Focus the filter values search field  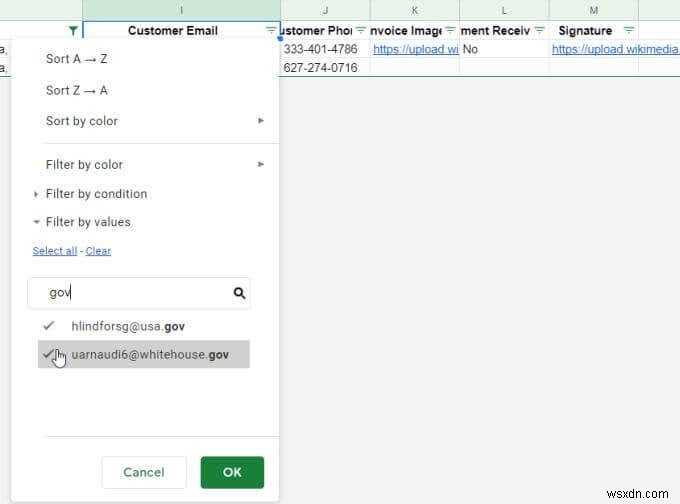(139, 293)
